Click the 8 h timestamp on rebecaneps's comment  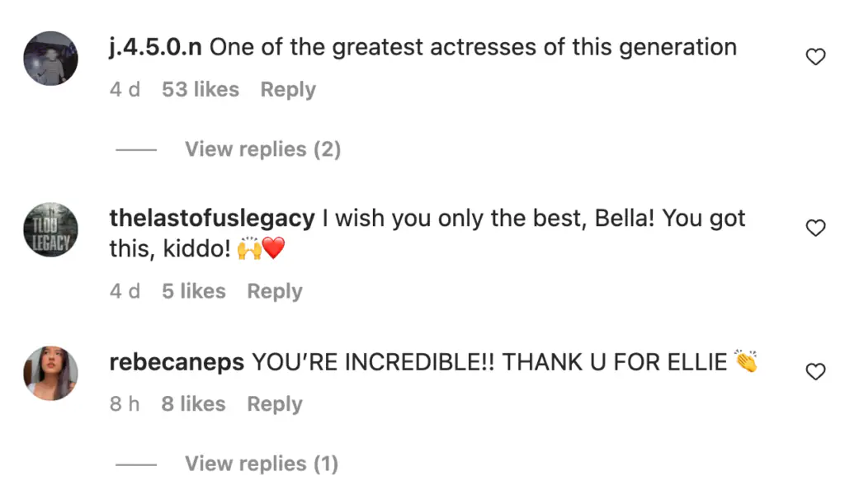(125, 404)
